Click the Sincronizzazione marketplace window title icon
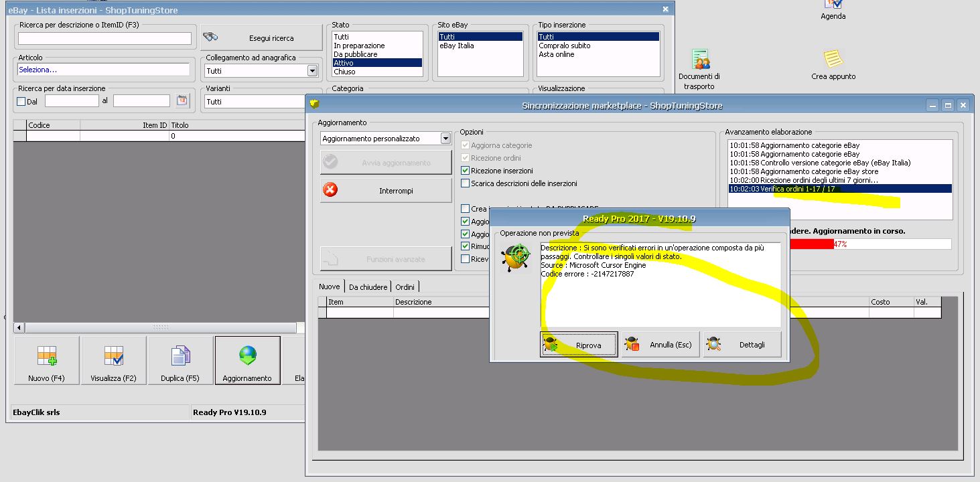The width and height of the screenshot is (980, 482). pyautogui.click(x=315, y=104)
